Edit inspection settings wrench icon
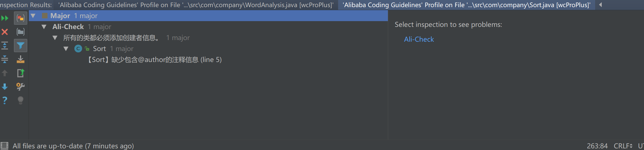The height and width of the screenshot is (150, 644). [x=21, y=87]
